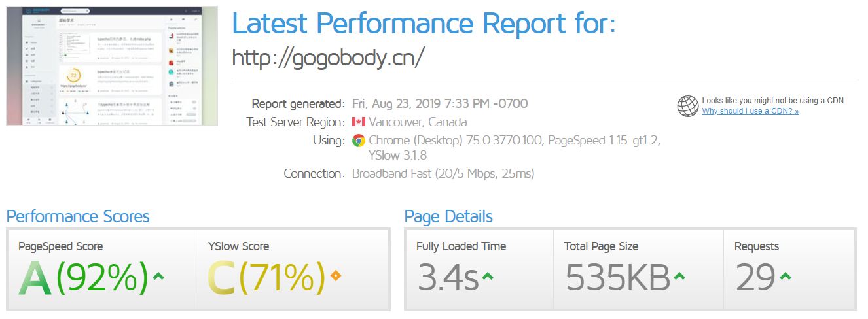This screenshot has width=868, height=319.
Task: Click the Total Page Size 535KB value
Action: click(618, 277)
